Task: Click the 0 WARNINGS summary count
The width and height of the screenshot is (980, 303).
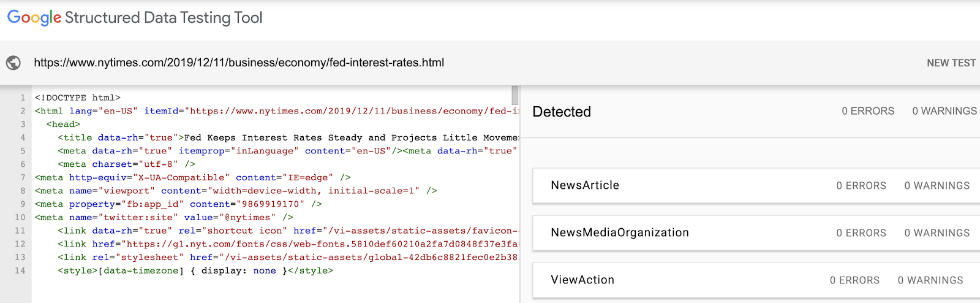Action: (944, 111)
